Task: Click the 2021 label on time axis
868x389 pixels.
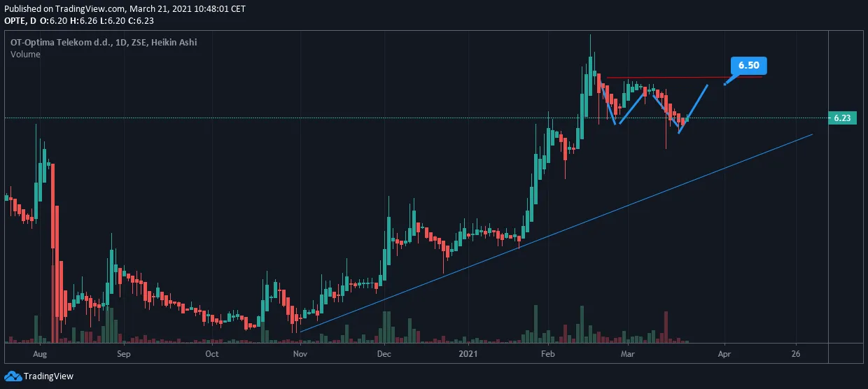Action: click(x=468, y=354)
